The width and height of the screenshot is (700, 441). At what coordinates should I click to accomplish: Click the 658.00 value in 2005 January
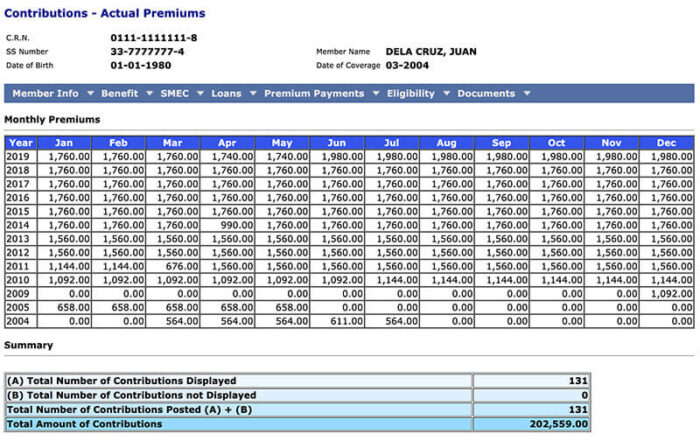pos(73,308)
